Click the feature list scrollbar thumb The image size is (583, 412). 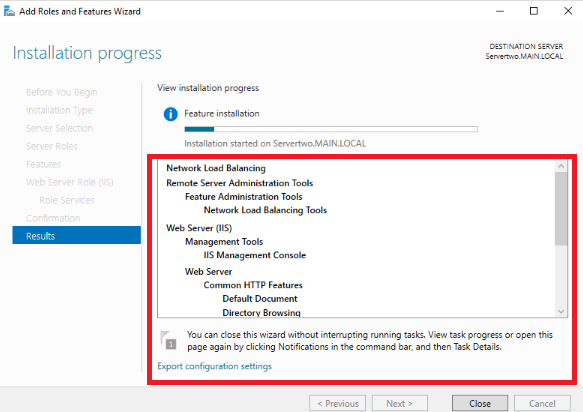[561, 208]
